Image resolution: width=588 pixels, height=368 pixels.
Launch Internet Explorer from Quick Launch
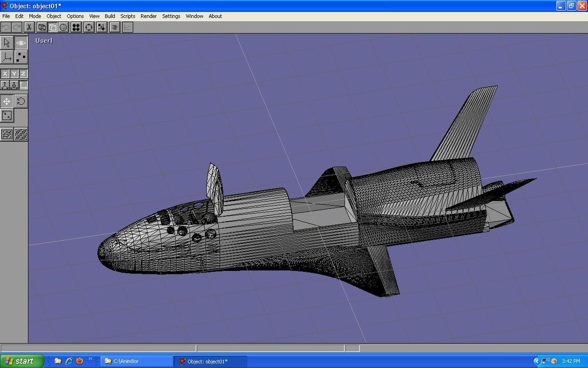click(69, 361)
